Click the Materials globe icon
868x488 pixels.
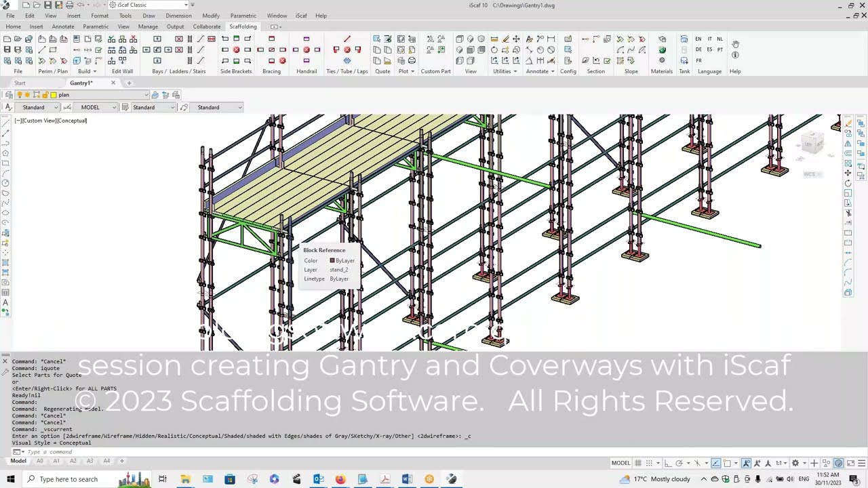point(662,49)
